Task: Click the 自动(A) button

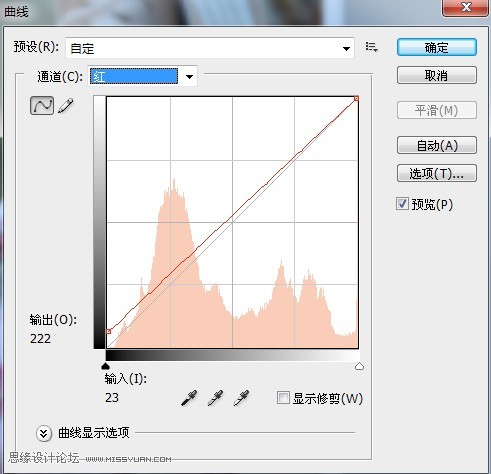Action: (437, 145)
